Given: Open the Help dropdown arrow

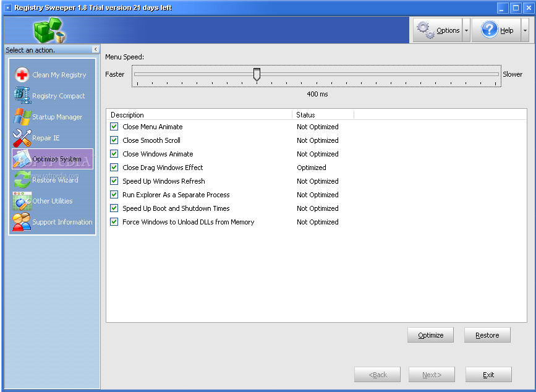Looking at the screenshot, I should tap(525, 30).
